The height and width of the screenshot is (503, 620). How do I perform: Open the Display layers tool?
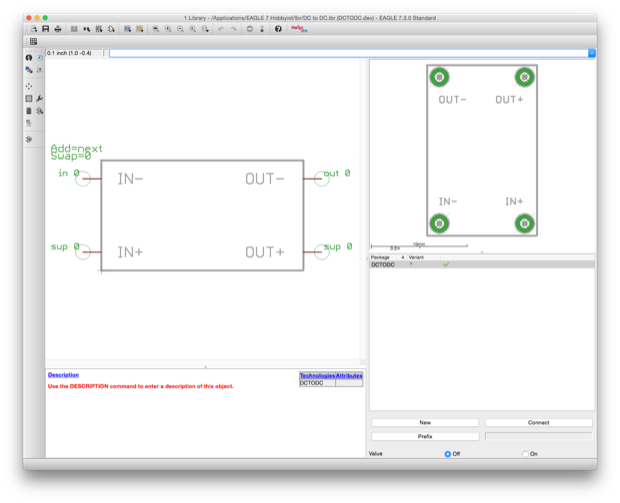pos(29,70)
